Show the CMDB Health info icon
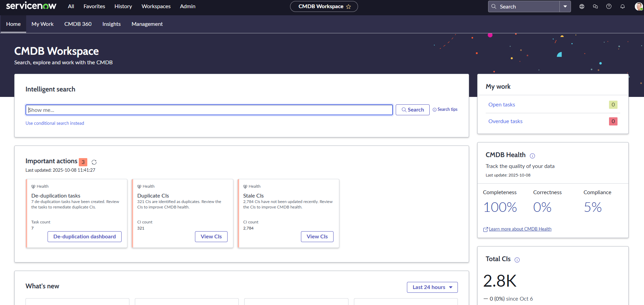 (532, 156)
